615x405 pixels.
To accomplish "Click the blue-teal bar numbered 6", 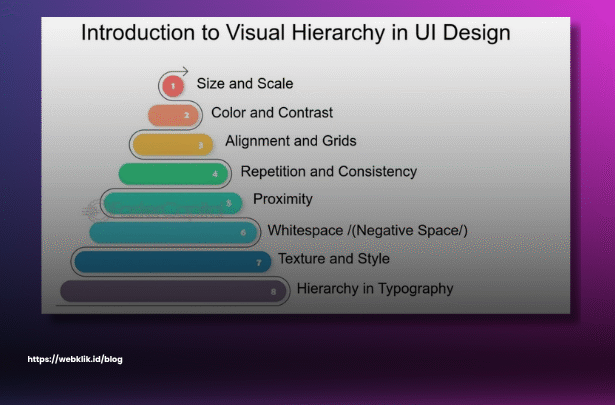I will 173,232.
